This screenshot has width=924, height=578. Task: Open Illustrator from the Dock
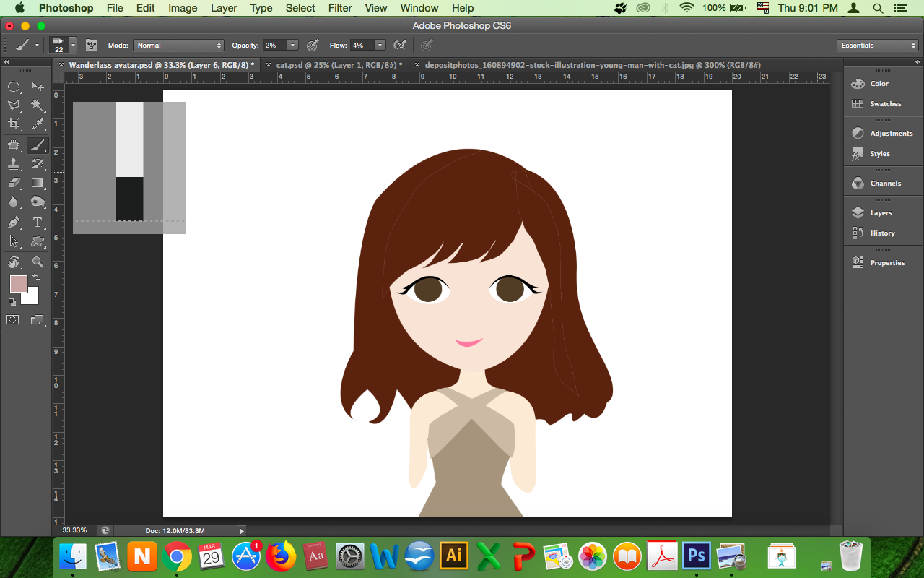454,556
